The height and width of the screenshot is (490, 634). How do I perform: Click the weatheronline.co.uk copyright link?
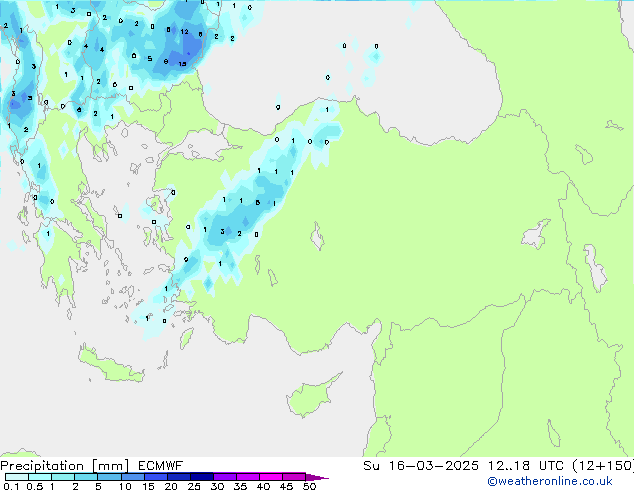point(550,481)
